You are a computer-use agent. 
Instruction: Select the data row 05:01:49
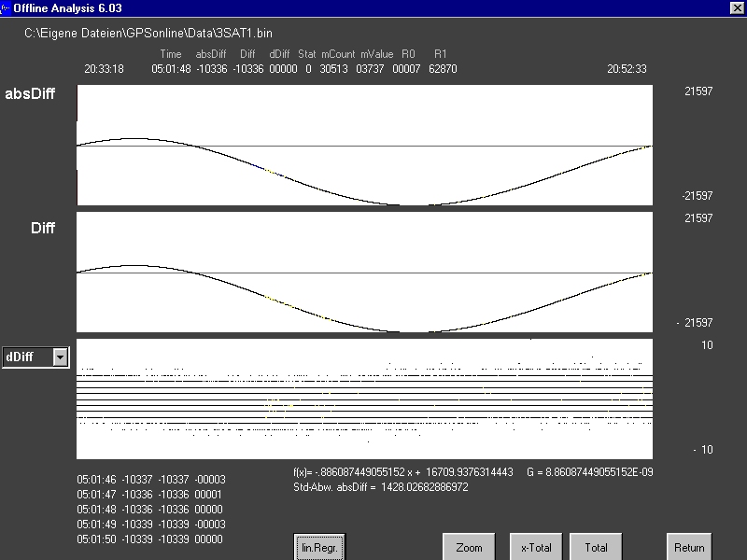pyautogui.click(x=151, y=525)
